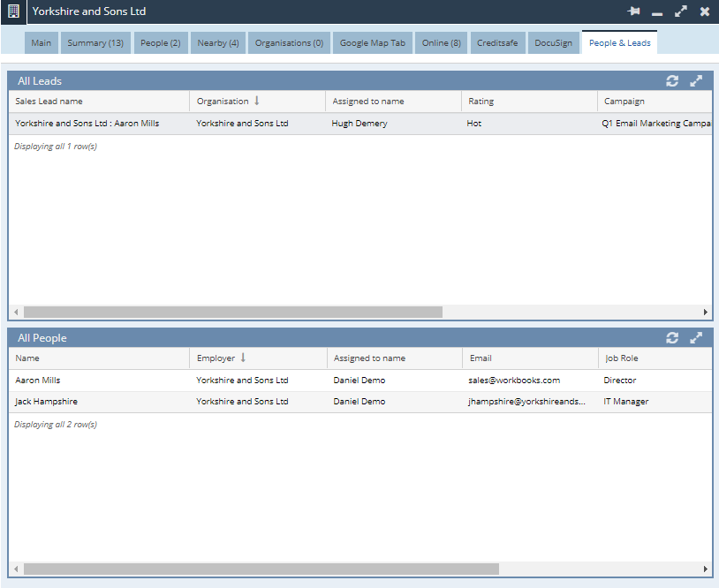This screenshot has height=588, width=719.
Task: Sort leads by Rating column header
Action: pyautogui.click(x=481, y=102)
